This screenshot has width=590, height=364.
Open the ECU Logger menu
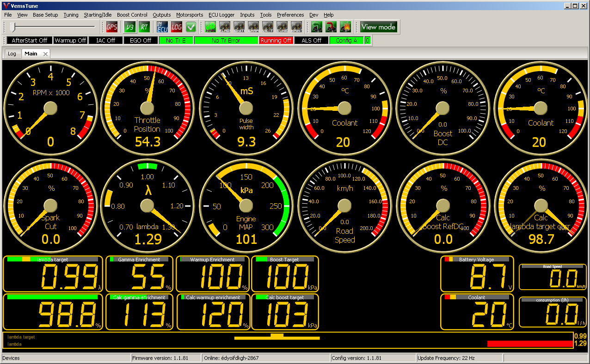(x=221, y=15)
